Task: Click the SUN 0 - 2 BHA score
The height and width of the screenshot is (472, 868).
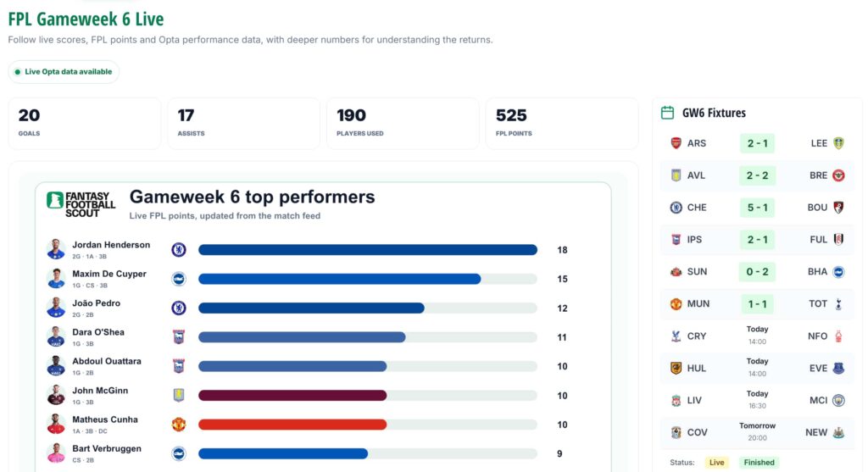Action: pyautogui.click(x=757, y=272)
